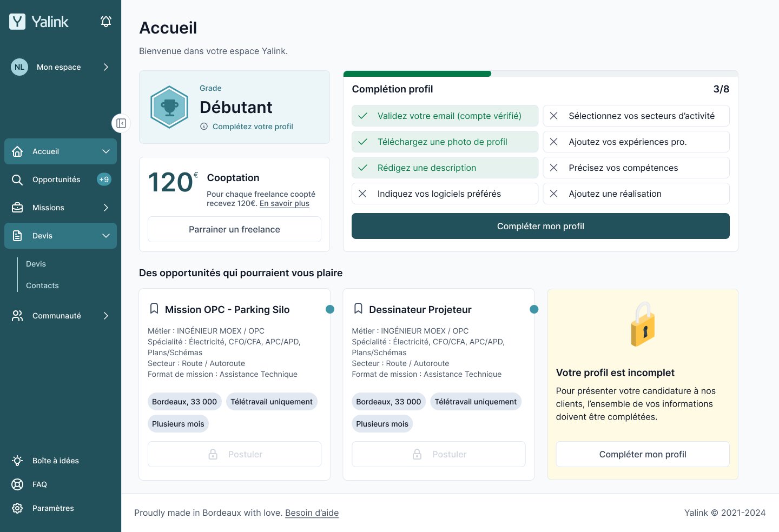Viewport: 779px width, 532px height.
Task: Click the profile completion progress bar
Action: click(x=540, y=74)
